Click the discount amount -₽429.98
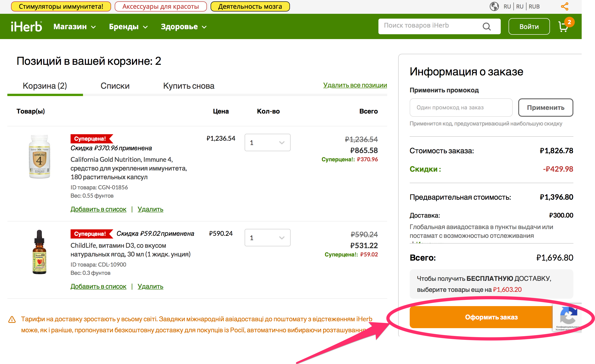The height and width of the screenshot is (364, 595). pos(558,169)
